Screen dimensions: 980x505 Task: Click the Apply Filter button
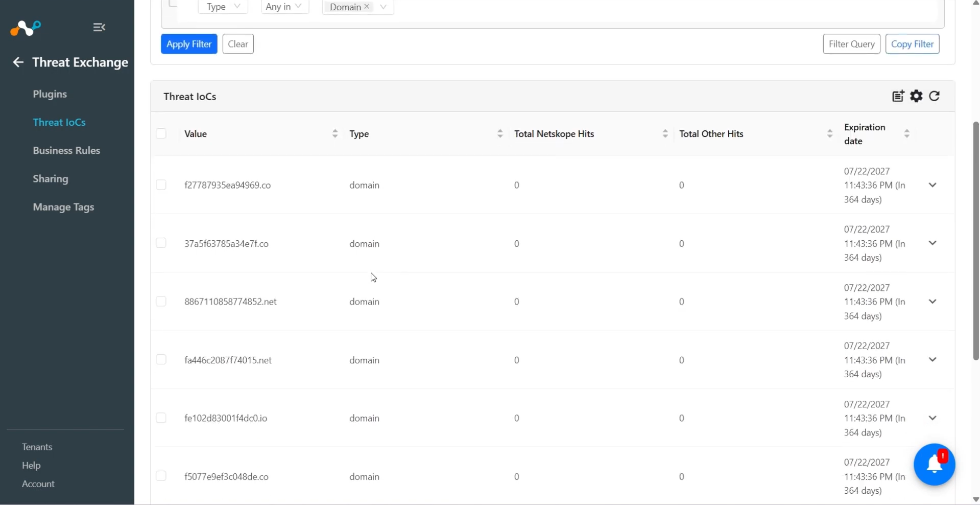tap(189, 44)
